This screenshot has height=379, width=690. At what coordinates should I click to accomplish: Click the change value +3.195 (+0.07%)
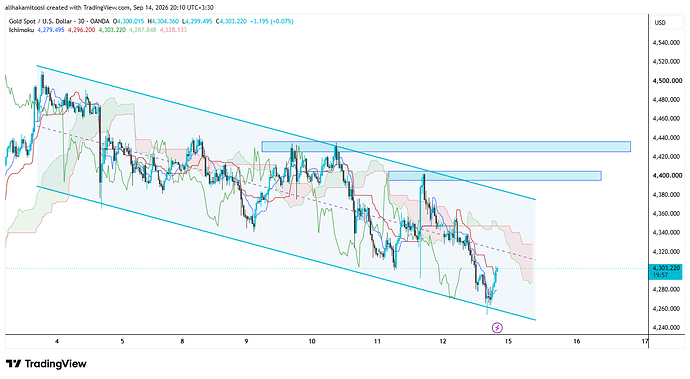pyautogui.click(x=272, y=21)
